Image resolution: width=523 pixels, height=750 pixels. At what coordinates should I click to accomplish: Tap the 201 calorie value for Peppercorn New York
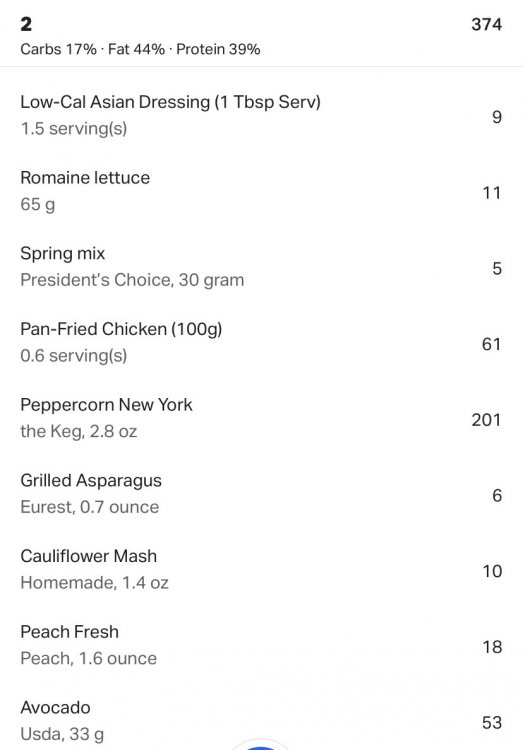coord(486,419)
